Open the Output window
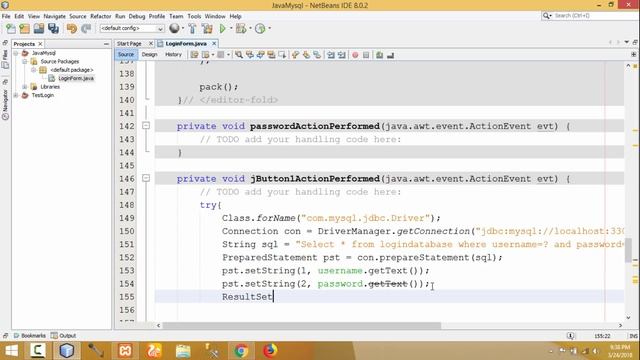Screen dimensions: 640x360 64,336
